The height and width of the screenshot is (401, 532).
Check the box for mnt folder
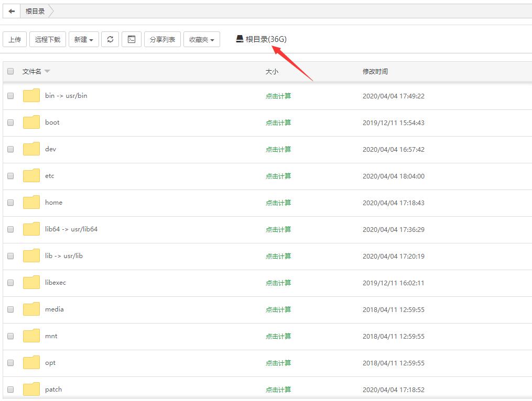10,336
